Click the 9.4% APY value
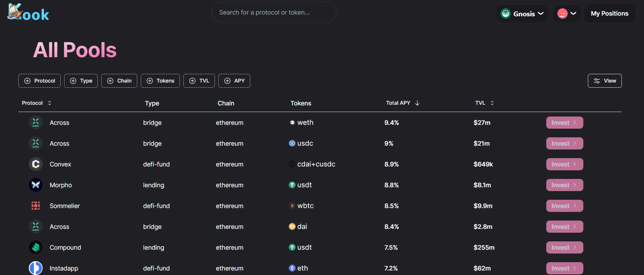This screenshot has height=275, width=644. 392,123
